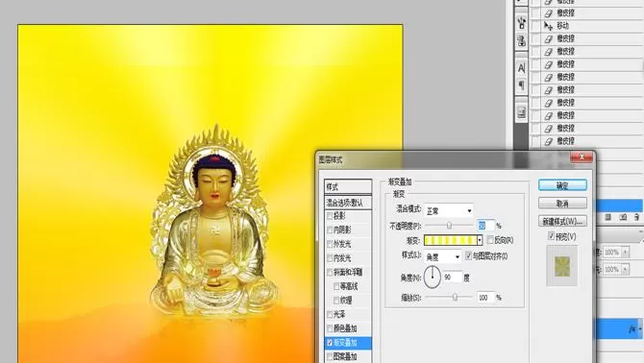Click the layer panel opacity 100% field
The width and height of the screenshot is (644, 363).
(612, 252)
